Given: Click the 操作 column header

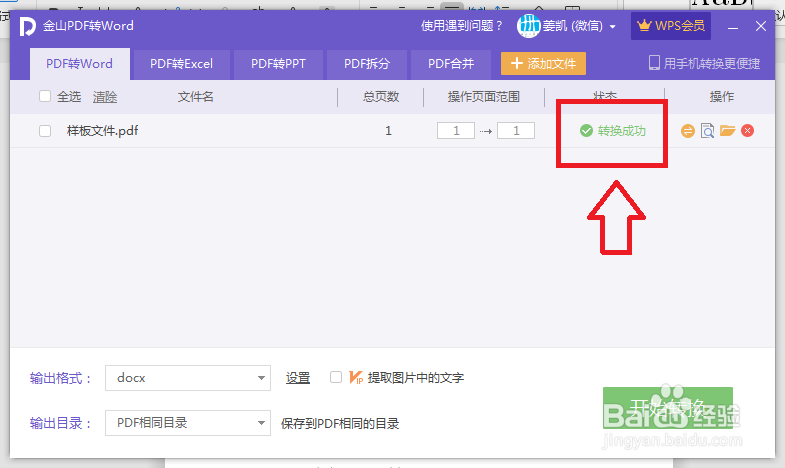Looking at the screenshot, I should pos(721,96).
